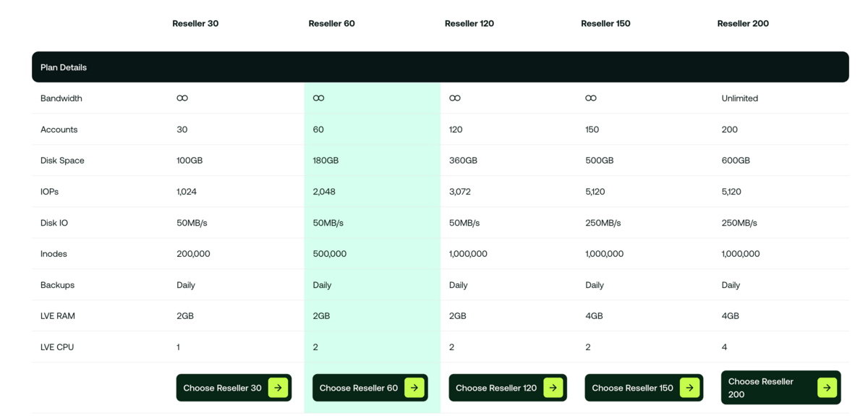Click the Daily backups value for Reseller 60

322,285
